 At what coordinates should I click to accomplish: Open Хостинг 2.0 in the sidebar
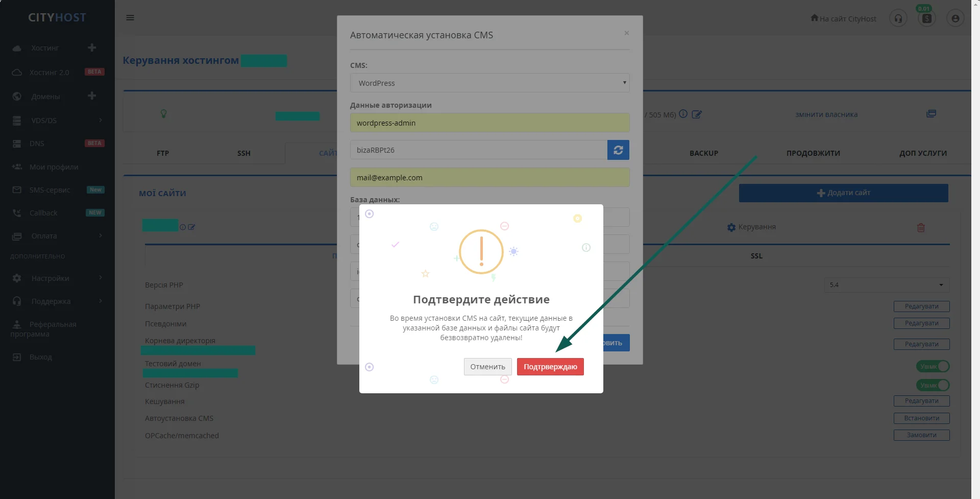click(x=49, y=73)
